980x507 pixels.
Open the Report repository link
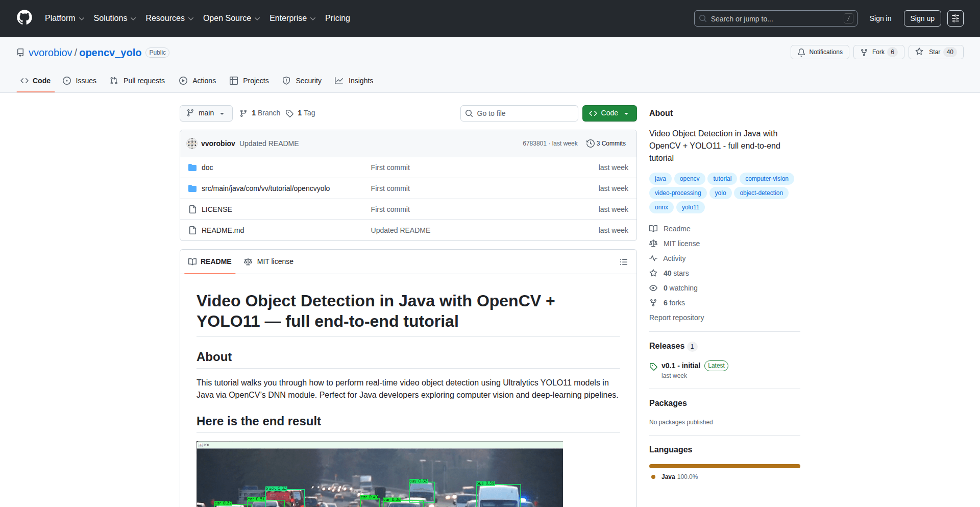click(x=676, y=318)
